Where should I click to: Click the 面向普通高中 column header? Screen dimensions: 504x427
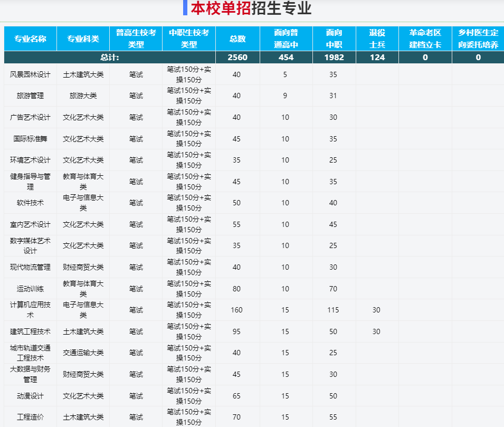point(286,39)
